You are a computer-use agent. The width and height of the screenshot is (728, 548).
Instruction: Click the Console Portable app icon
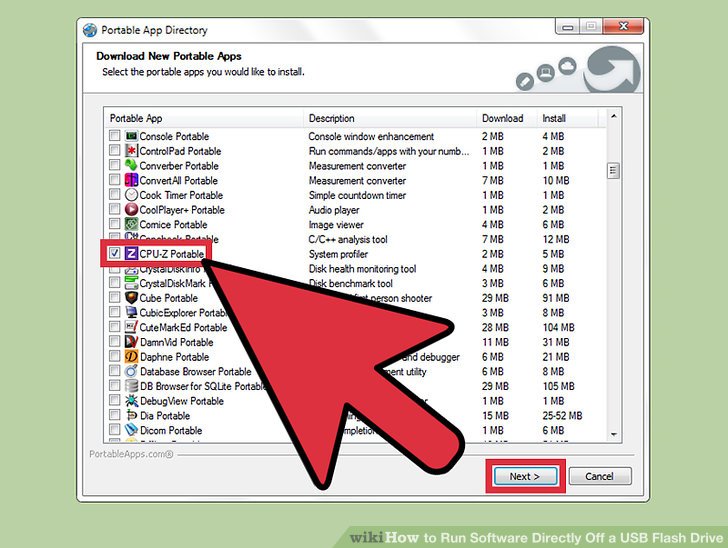coord(131,136)
